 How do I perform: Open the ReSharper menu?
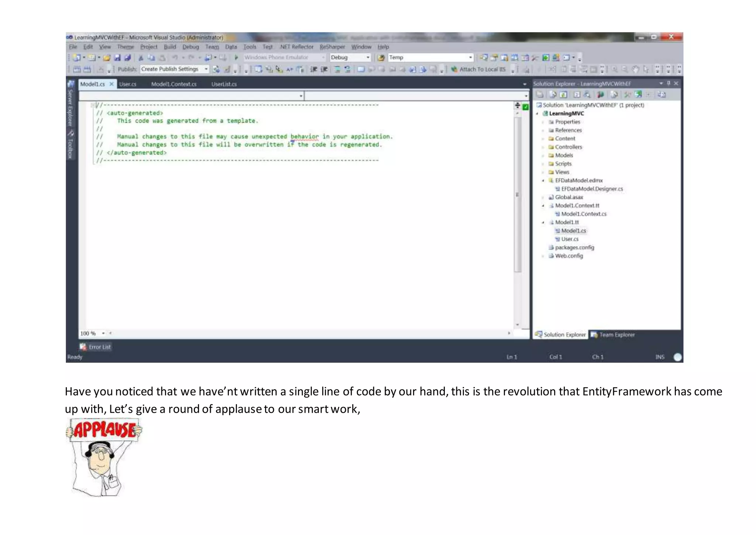[332, 47]
